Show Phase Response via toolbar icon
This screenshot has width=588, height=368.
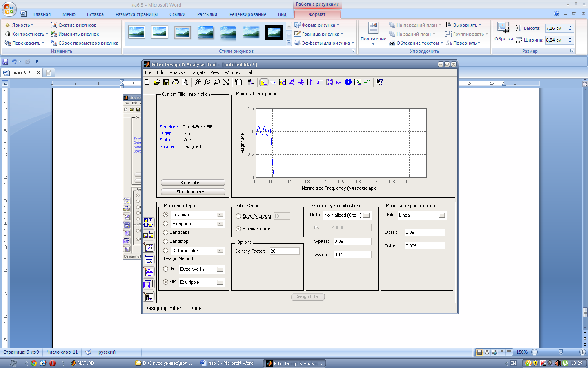point(273,82)
